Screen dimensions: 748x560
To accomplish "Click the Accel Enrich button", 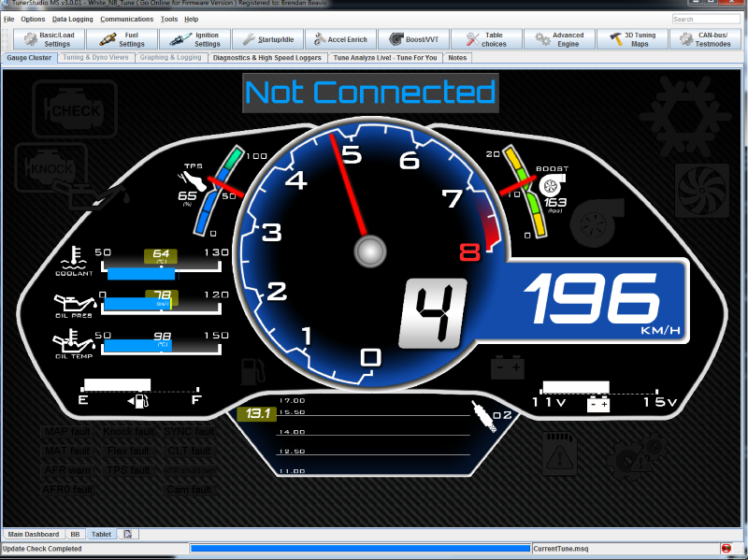I will pos(341,39).
